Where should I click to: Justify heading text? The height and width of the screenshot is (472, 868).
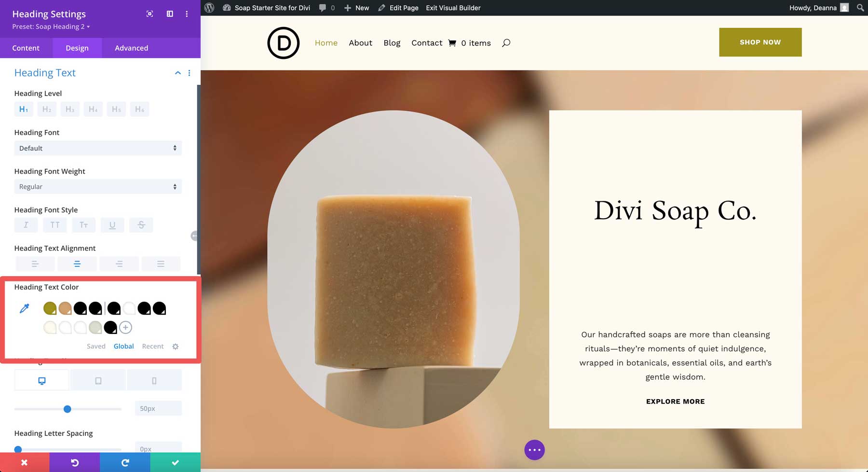coord(161,264)
